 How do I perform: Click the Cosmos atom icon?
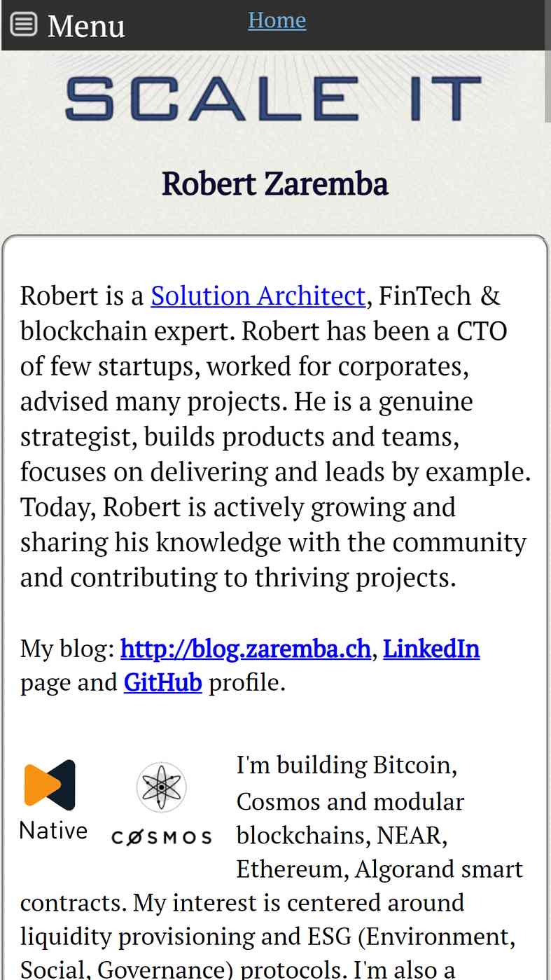click(x=162, y=787)
